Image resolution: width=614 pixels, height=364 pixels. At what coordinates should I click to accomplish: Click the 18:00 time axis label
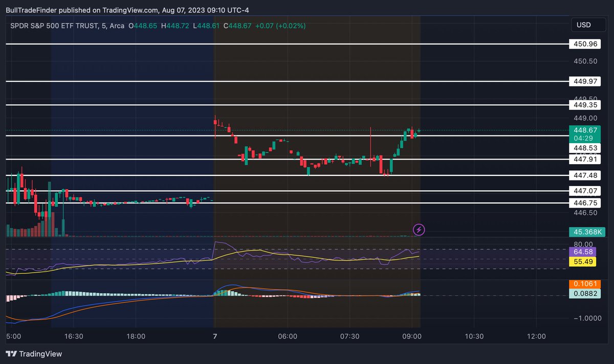[136, 336]
